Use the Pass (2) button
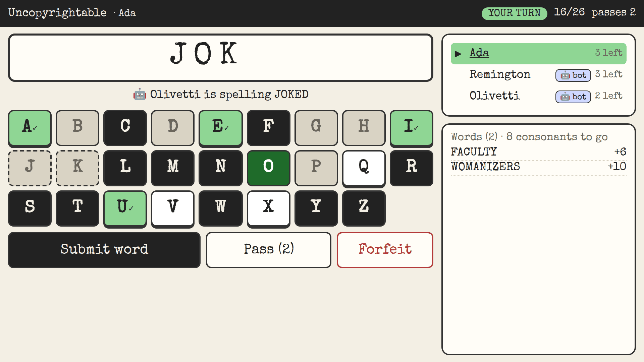Image resolution: width=644 pixels, height=362 pixels. coord(269,250)
